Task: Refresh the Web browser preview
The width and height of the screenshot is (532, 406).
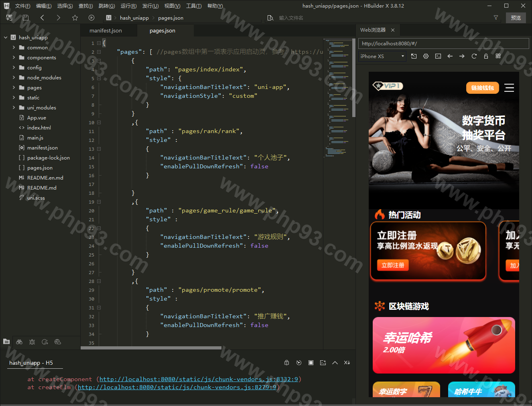Action: click(x=474, y=56)
